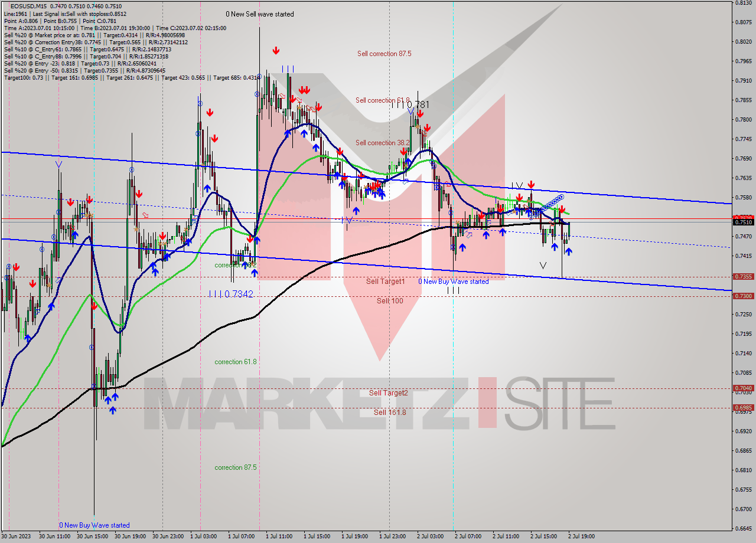The image size is (756, 543).
Task: Click 0.7745 on the price axis
Action: click(x=743, y=139)
